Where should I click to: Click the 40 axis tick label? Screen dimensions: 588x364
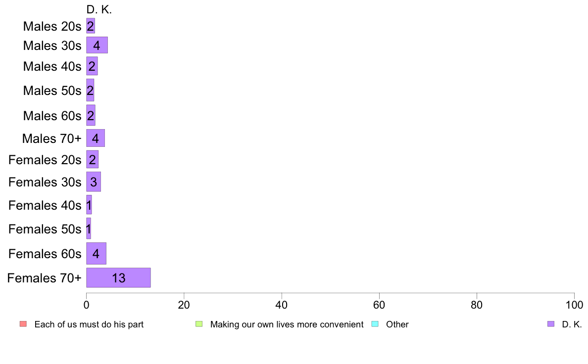point(282,305)
